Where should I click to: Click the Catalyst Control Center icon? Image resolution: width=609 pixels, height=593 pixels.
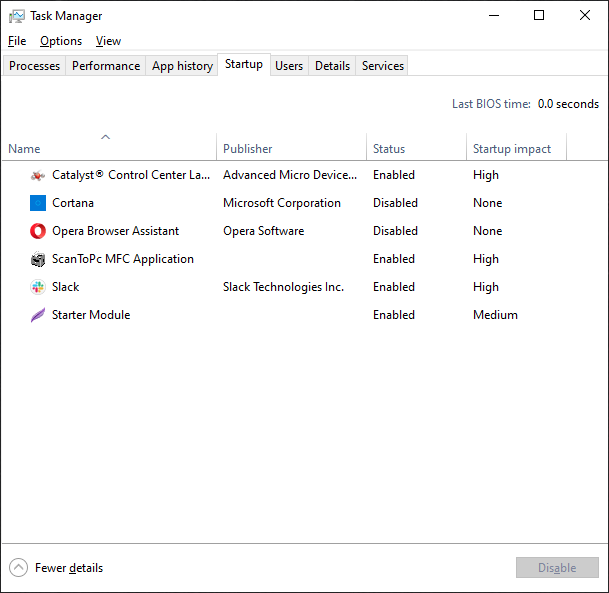(x=38, y=175)
